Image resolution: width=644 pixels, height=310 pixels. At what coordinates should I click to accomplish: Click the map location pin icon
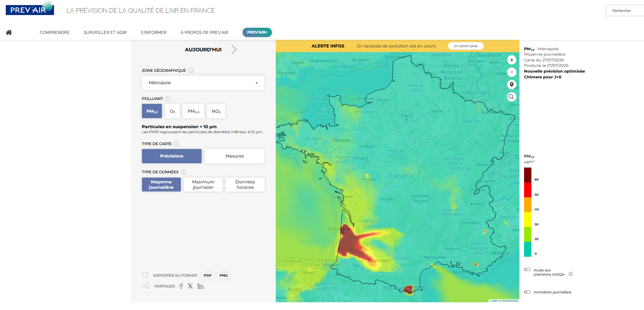(x=511, y=85)
